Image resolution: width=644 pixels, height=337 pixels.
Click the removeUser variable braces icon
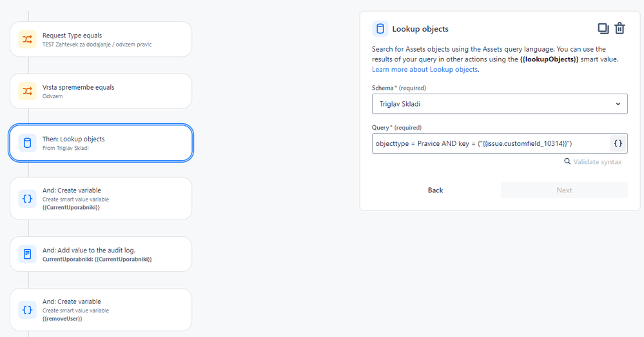(x=27, y=310)
